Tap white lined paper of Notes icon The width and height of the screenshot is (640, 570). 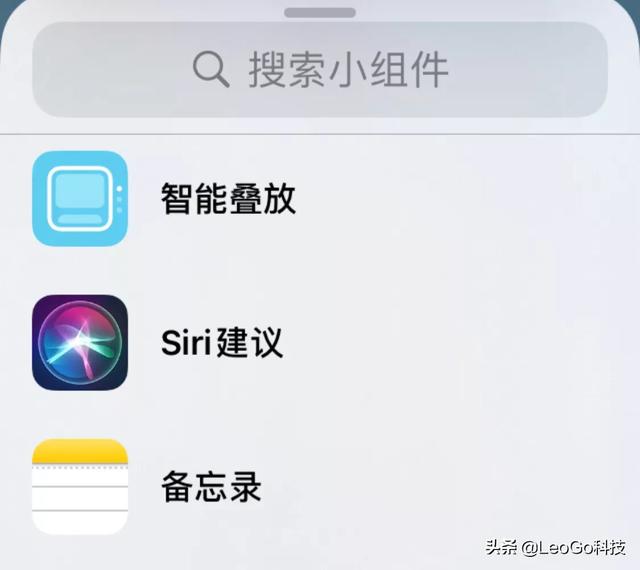point(80,500)
